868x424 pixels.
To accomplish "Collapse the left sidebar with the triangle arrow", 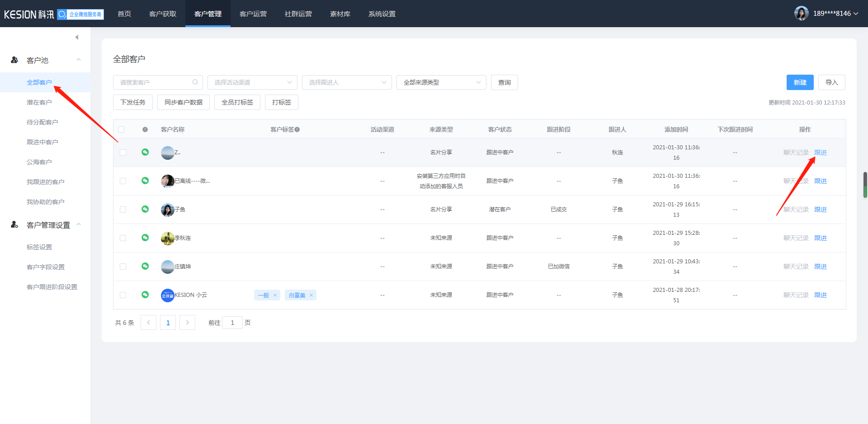I will tap(77, 37).
